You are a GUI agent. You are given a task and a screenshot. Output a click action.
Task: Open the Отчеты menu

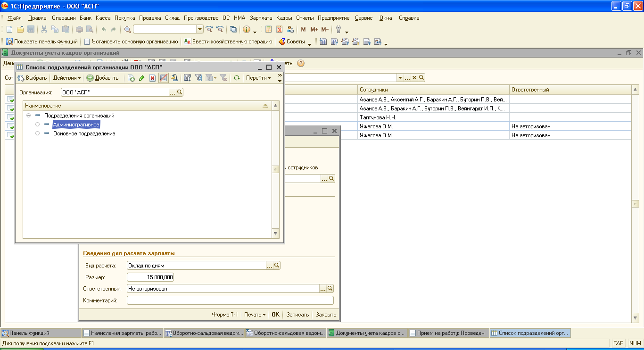click(x=305, y=18)
